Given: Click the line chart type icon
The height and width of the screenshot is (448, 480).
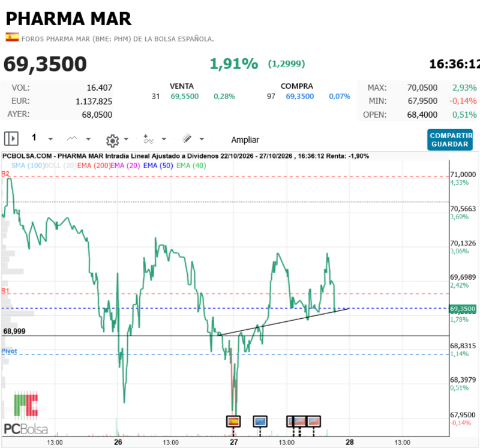Looking at the screenshot, I should [x=72, y=139].
